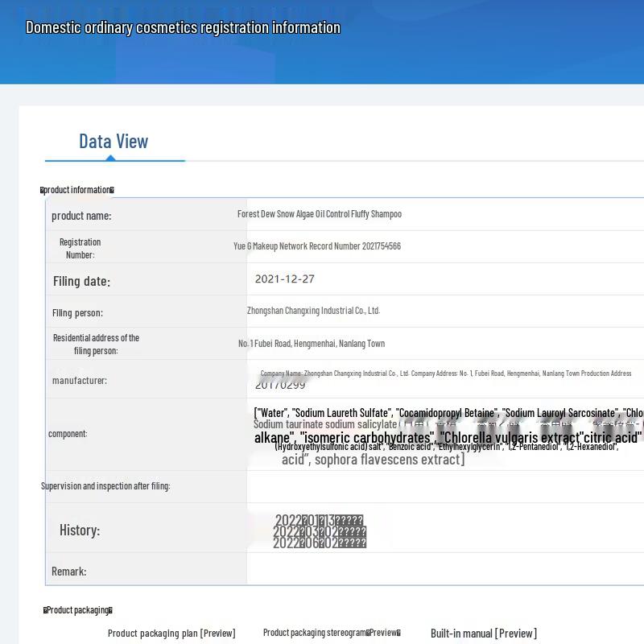The width and height of the screenshot is (644, 644).
Task: Open the Product packaging plan preview
Action: (x=171, y=633)
